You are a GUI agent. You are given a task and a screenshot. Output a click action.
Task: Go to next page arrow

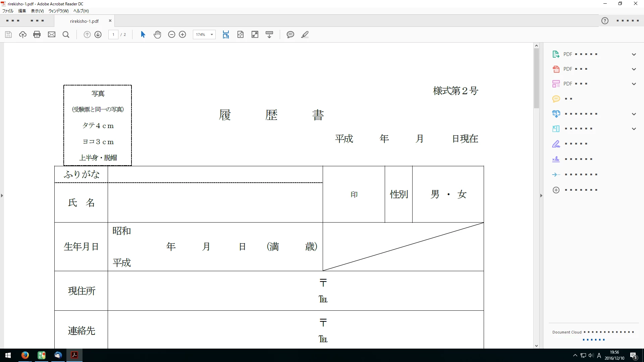(x=98, y=35)
